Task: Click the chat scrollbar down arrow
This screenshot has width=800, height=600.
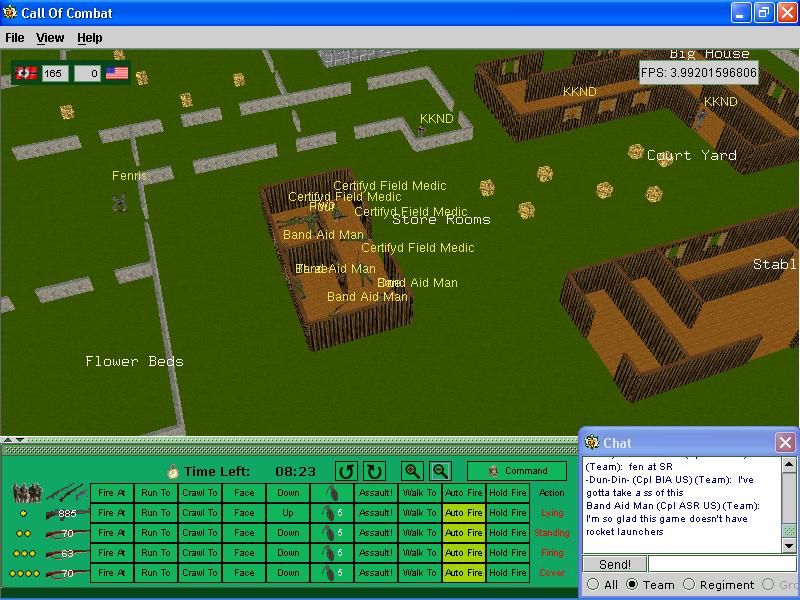Action: [789, 546]
